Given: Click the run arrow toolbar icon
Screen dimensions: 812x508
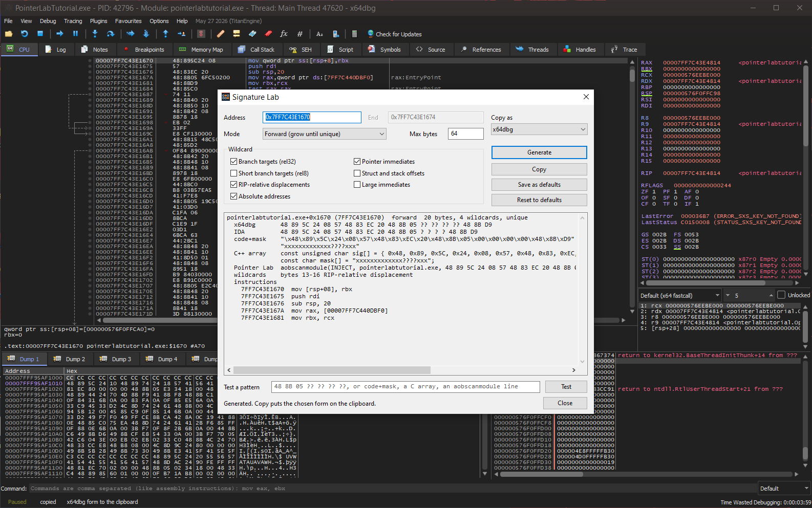Looking at the screenshot, I should click(x=60, y=34).
